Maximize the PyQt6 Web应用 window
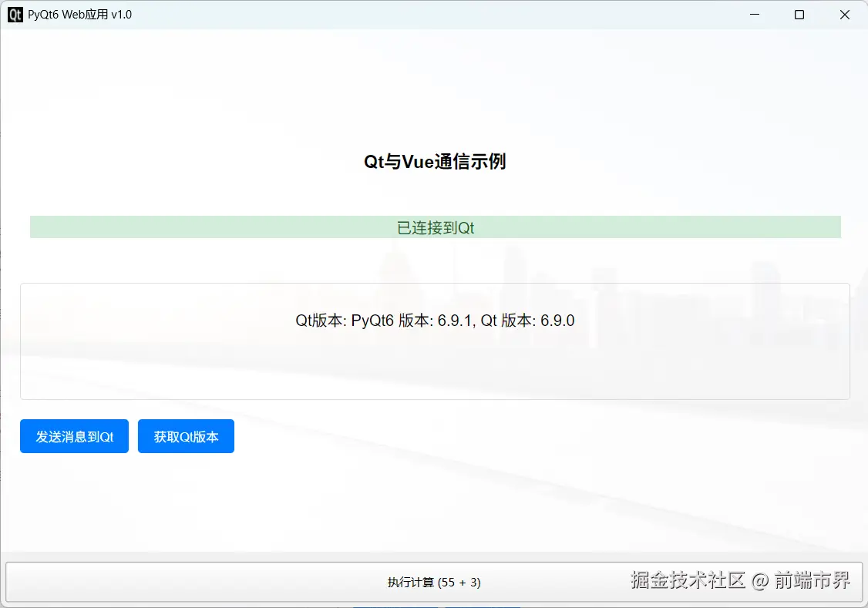The height and width of the screenshot is (608, 868). [799, 15]
